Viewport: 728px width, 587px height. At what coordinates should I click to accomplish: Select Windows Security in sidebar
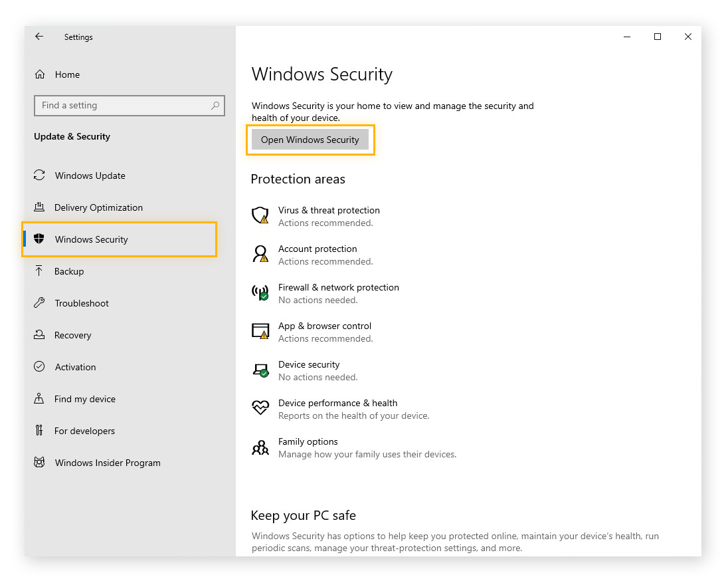(120, 239)
